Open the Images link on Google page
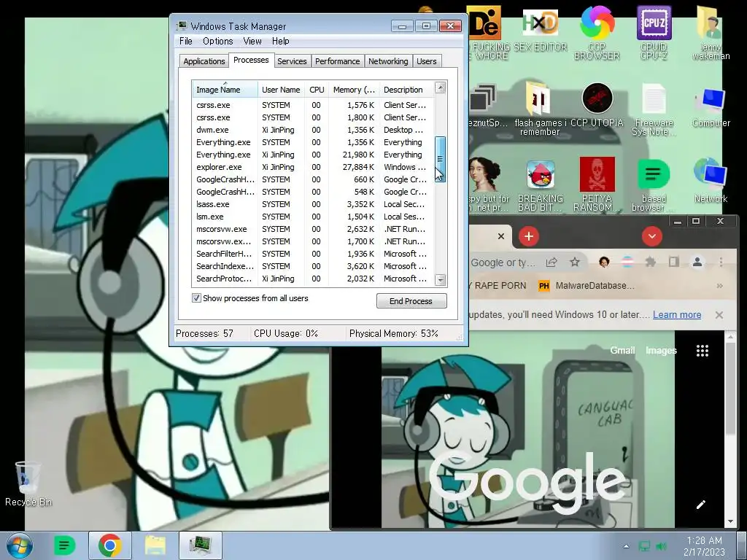The height and width of the screenshot is (560, 747). [661, 351]
